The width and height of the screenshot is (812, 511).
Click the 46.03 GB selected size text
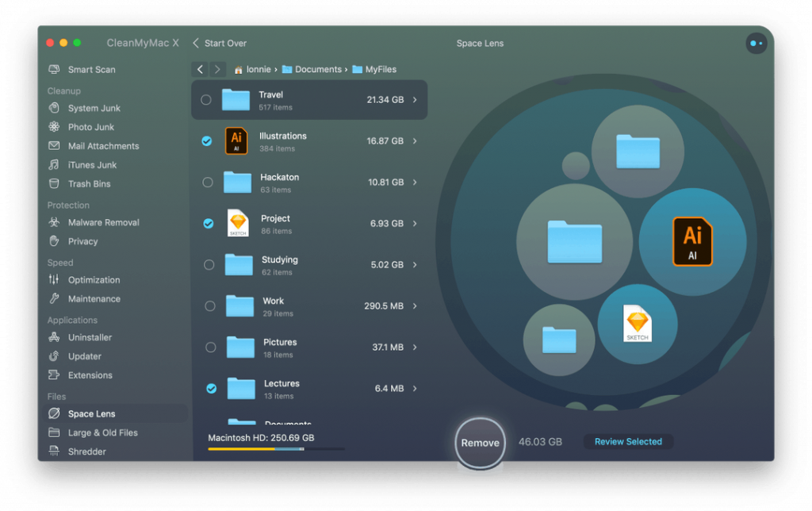(540, 442)
